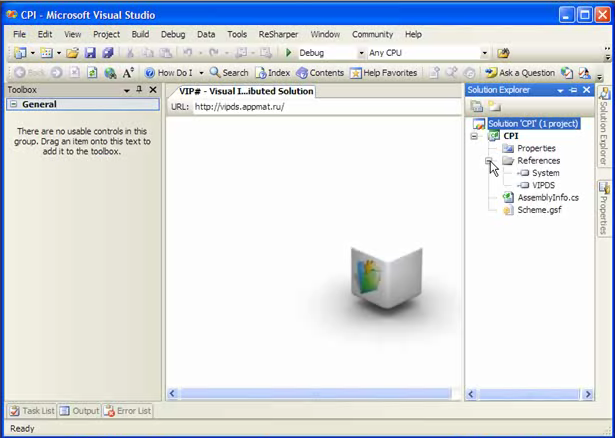The image size is (615, 438).
Task: Open How Do I help
Action: pyautogui.click(x=169, y=73)
